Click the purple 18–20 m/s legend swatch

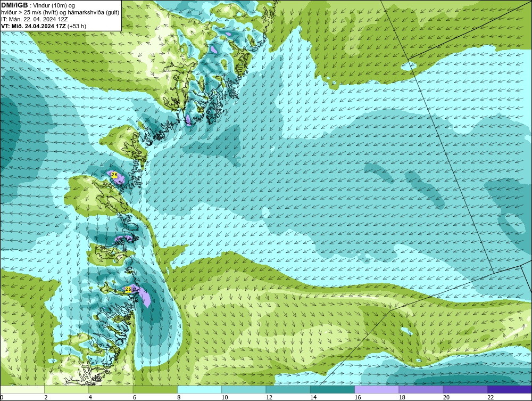tap(421, 389)
